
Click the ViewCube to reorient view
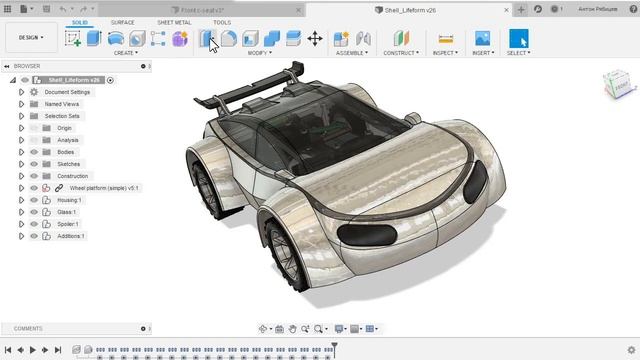618,84
